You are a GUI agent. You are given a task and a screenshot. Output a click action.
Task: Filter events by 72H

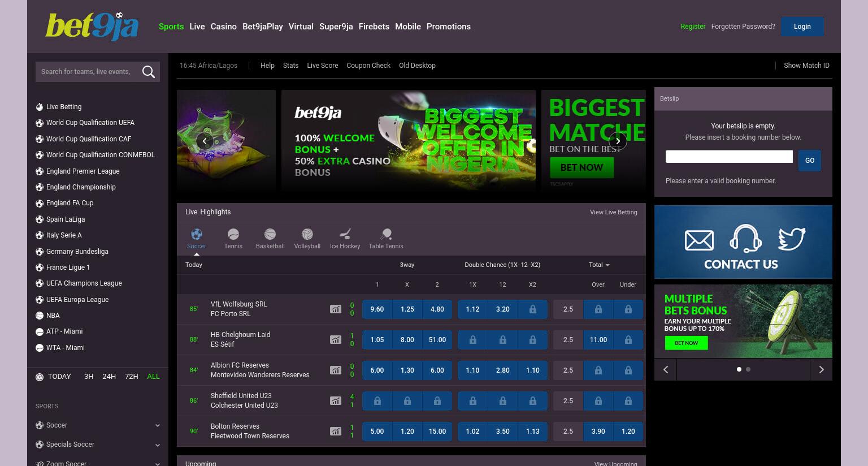[x=131, y=377]
